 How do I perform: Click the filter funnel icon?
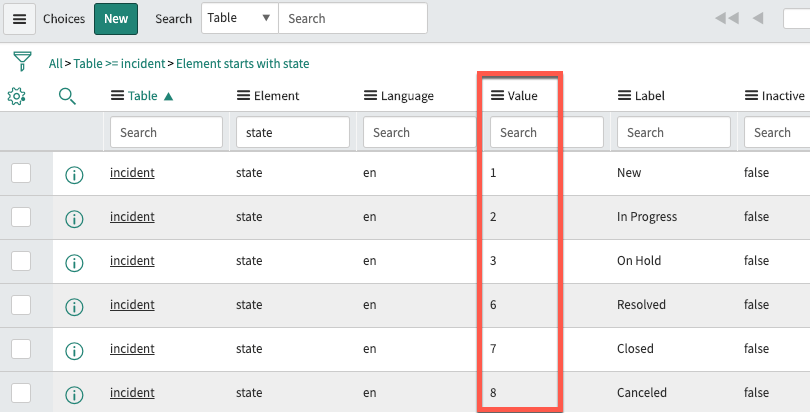point(22,62)
